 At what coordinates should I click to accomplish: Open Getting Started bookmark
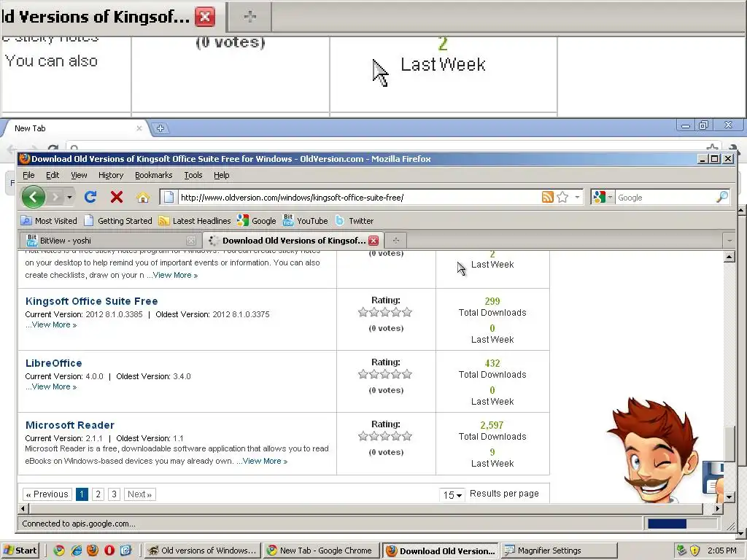coord(118,221)
